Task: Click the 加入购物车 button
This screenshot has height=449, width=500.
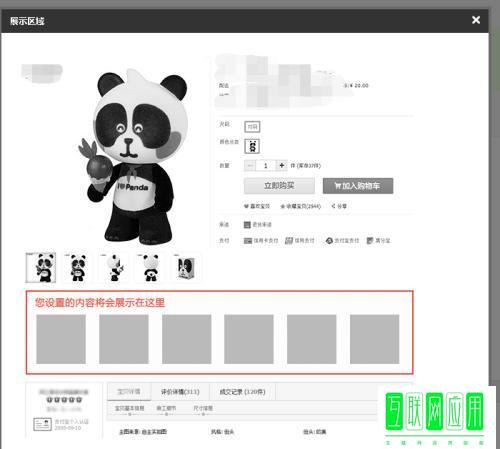Action: point(358,186)
